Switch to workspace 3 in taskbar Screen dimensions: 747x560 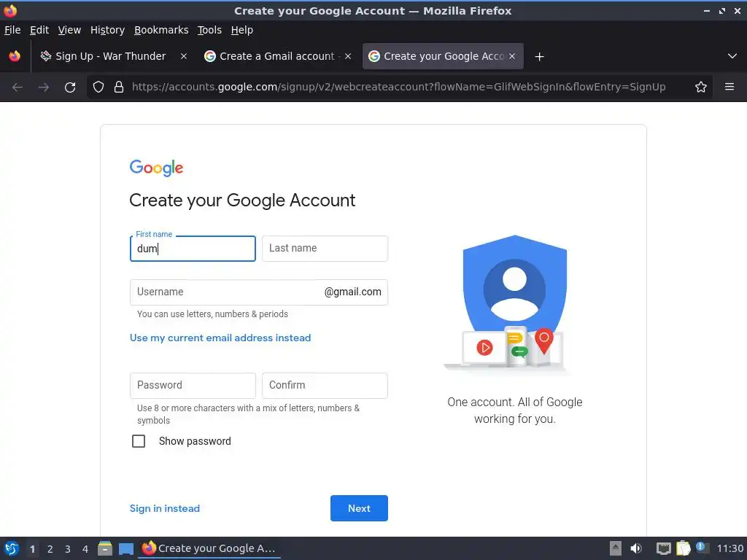tap(68, 549)
